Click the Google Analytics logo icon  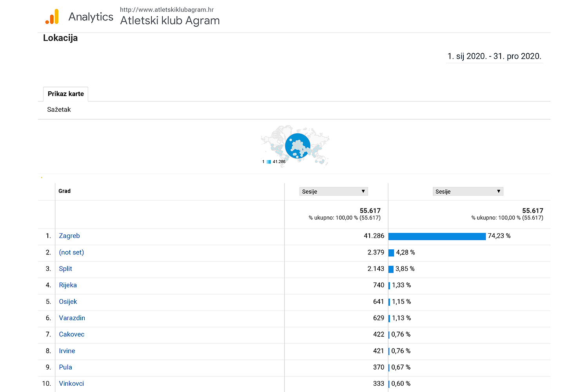click(52, 16)
